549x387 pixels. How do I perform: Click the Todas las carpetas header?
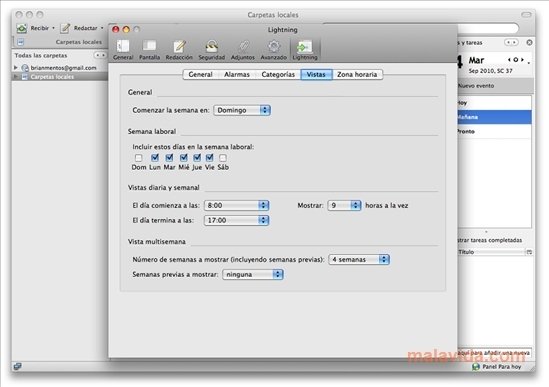(x=41, y=55)
